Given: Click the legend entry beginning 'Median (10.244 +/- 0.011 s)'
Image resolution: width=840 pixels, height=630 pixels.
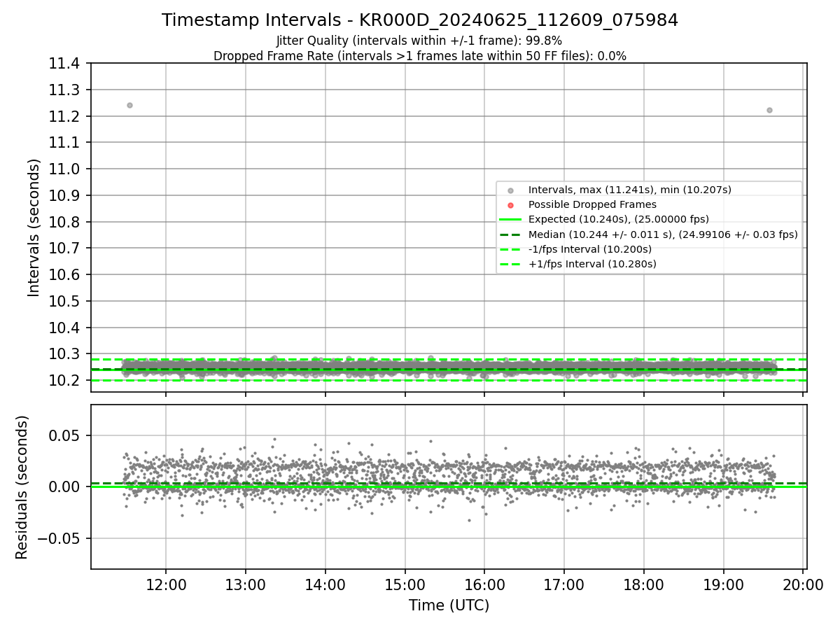Looking at the screenshot, I should (663, 234).
